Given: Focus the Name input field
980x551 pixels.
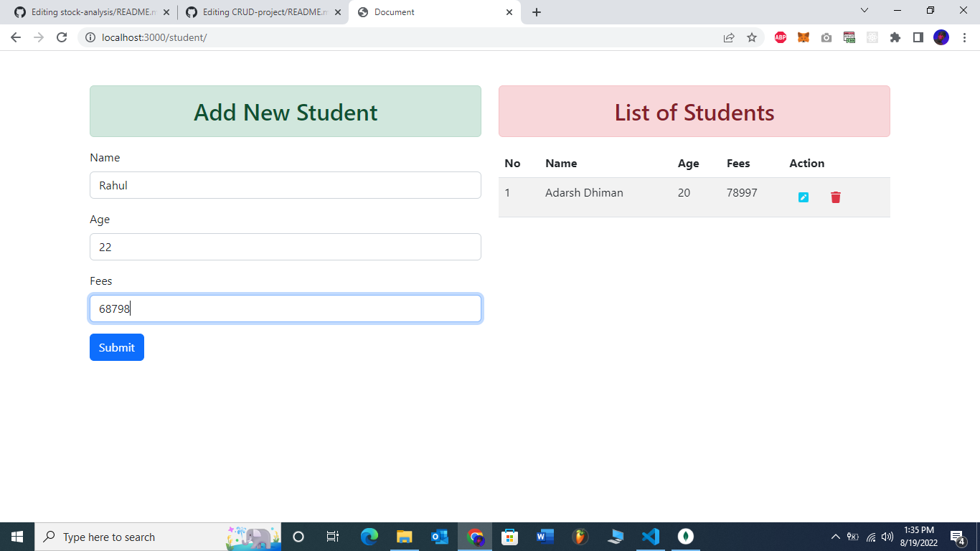Looking at the screenshot, I should [286, 185].
